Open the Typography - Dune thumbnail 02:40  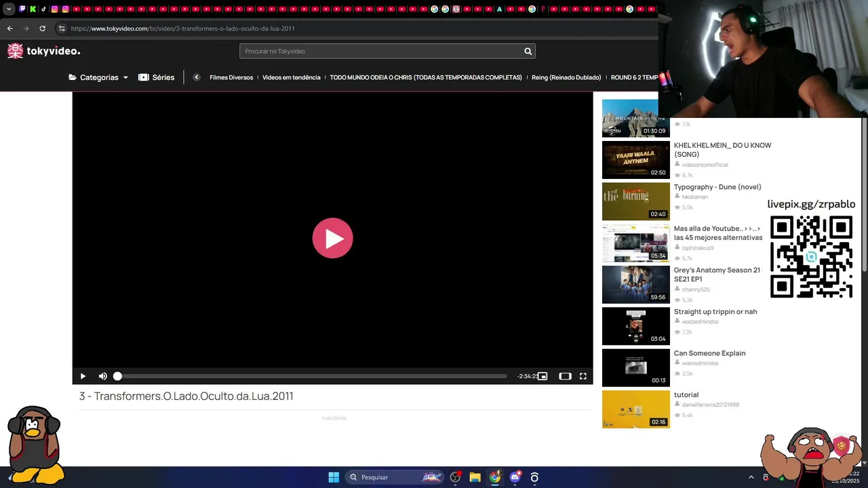[635, 201]
